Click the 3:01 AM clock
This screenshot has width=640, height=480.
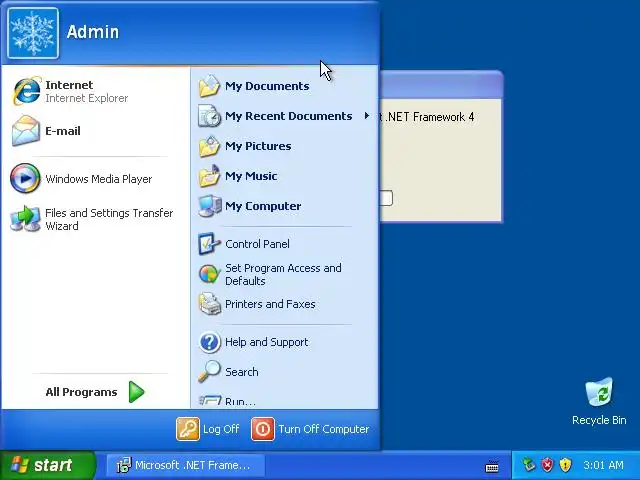point(603,465)
